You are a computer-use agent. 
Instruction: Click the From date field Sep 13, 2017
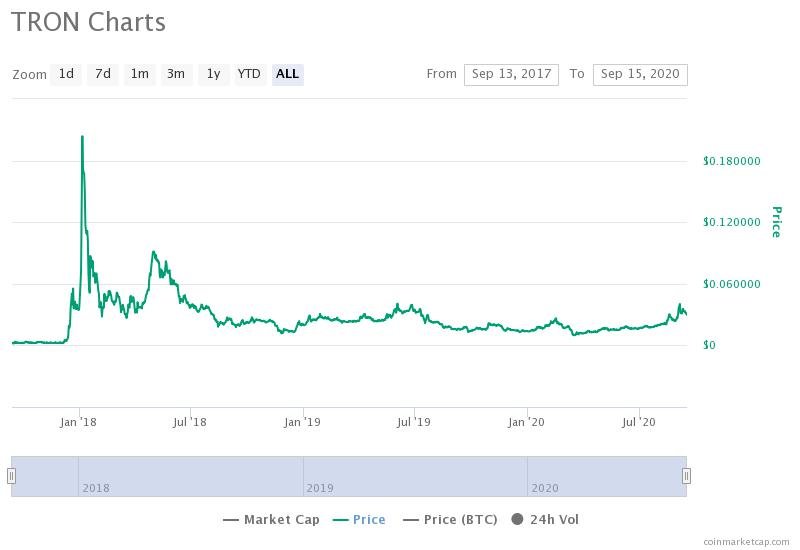pyautogui.click(x=511, y=74)
